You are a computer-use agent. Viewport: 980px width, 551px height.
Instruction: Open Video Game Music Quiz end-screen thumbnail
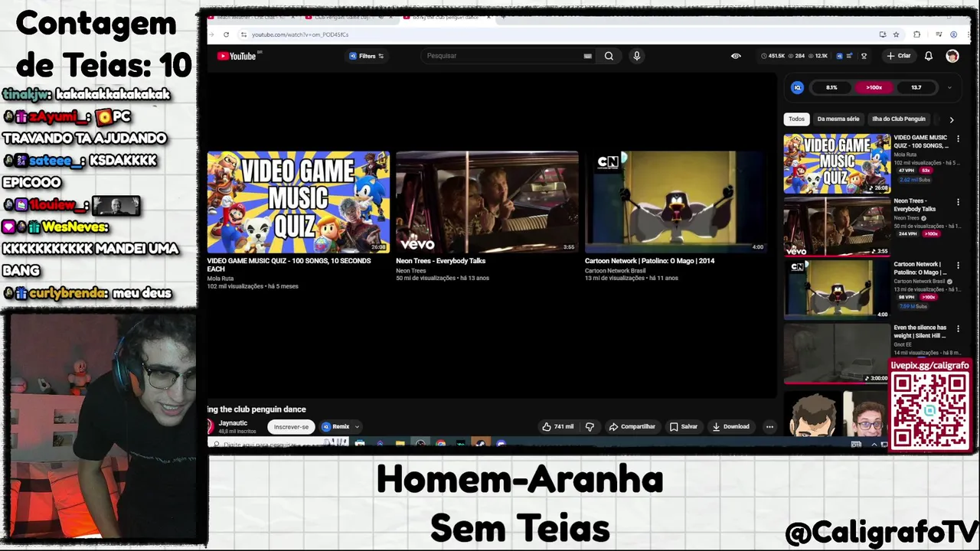coord(298,202)
